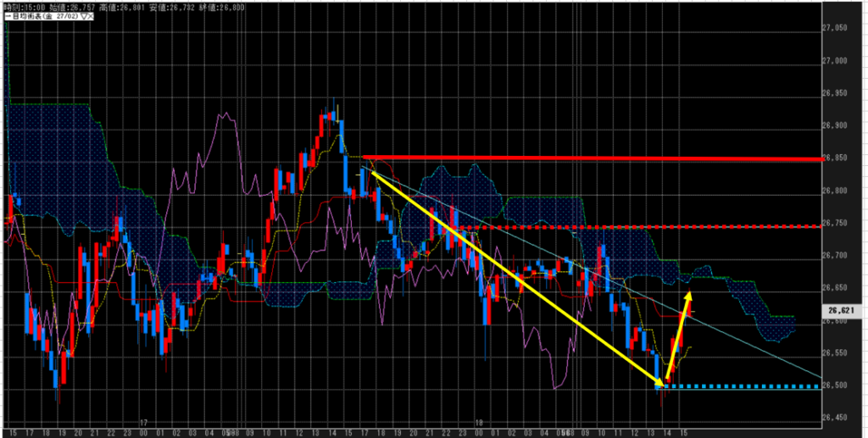Click the date marker 17 on time axis

(144, 421)
